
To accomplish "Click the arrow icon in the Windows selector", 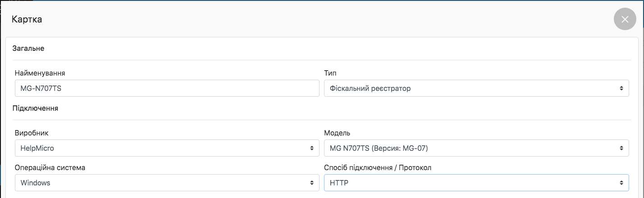I will pos(311,183).
